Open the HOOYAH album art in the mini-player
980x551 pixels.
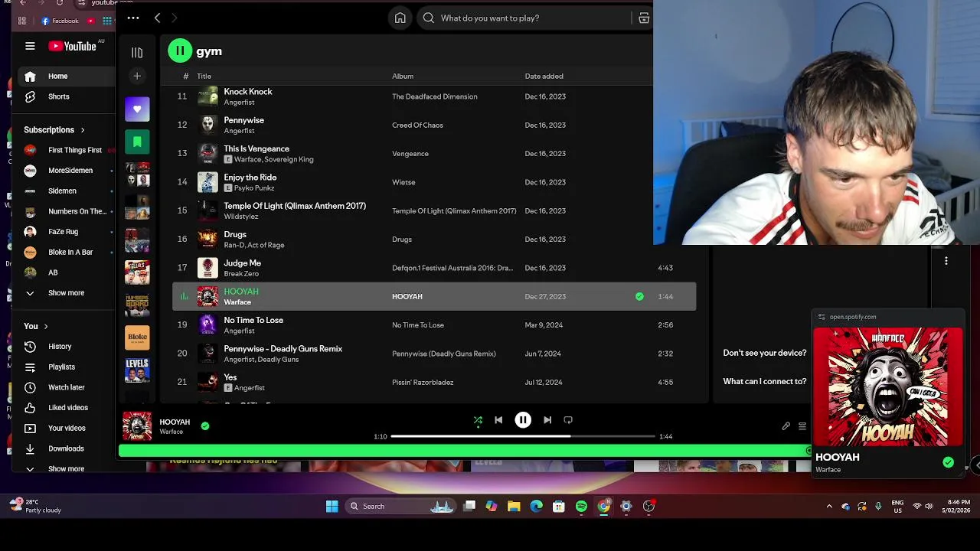tap(888, 386)
